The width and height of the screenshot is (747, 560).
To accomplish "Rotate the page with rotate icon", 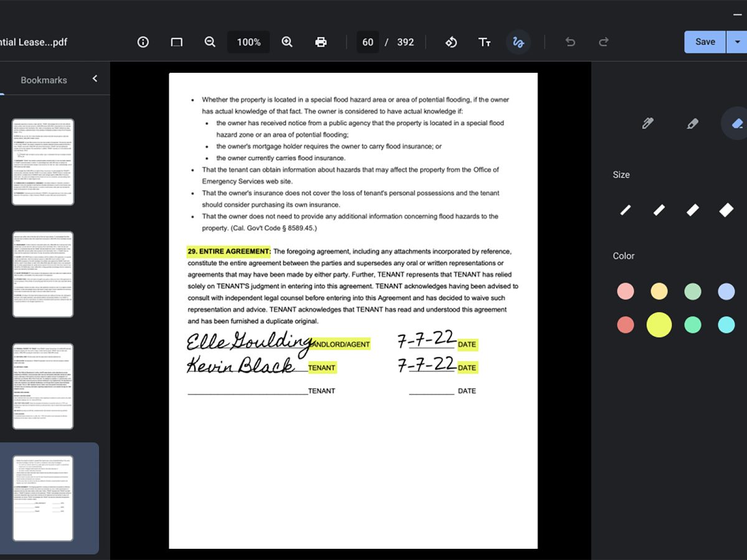I will (x=451, y=42).
